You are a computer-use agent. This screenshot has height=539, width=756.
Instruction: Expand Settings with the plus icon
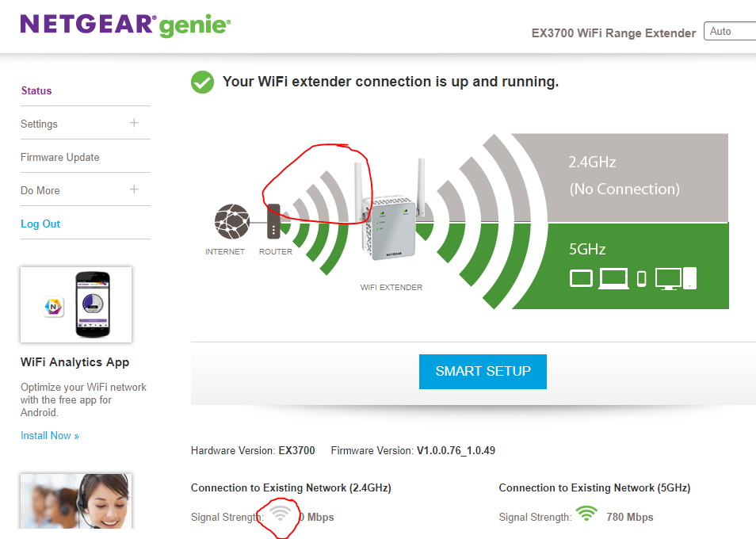(x=134, y=123)
